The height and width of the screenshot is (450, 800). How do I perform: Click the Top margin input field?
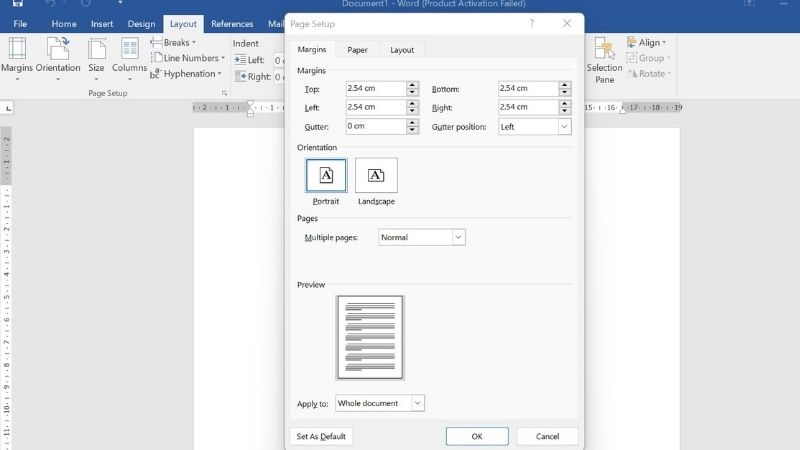(376, 88)
